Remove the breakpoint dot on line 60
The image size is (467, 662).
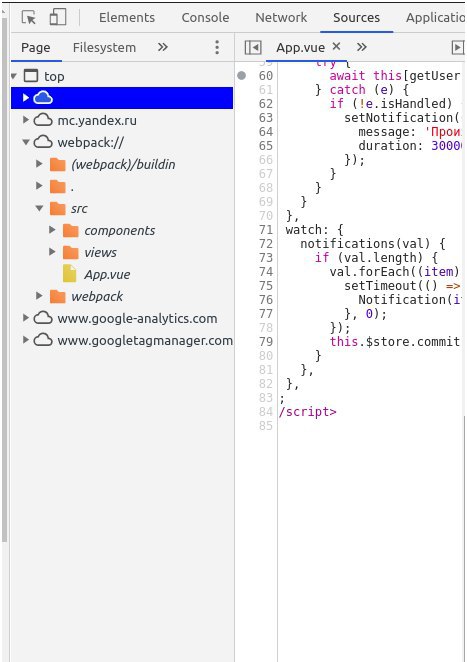point(242,76)
